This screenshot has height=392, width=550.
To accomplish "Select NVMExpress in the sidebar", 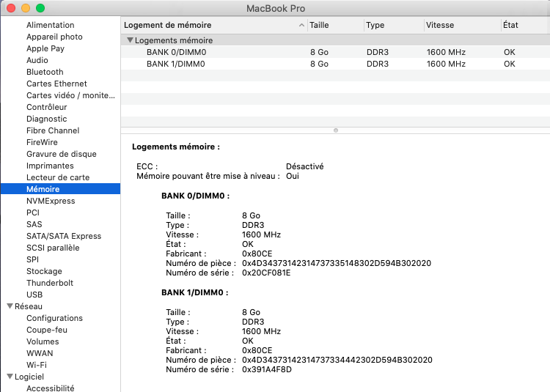I will point(51,201).
